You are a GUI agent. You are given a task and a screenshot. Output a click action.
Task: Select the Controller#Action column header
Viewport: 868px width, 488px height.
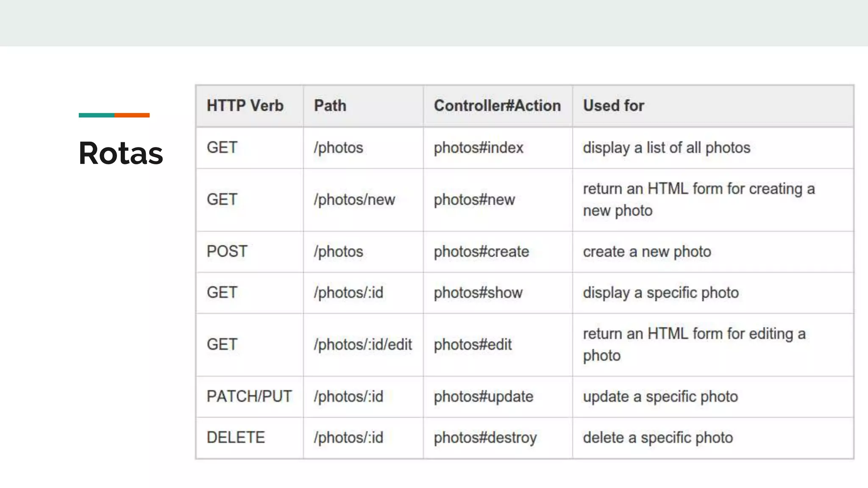coord(497,106)
